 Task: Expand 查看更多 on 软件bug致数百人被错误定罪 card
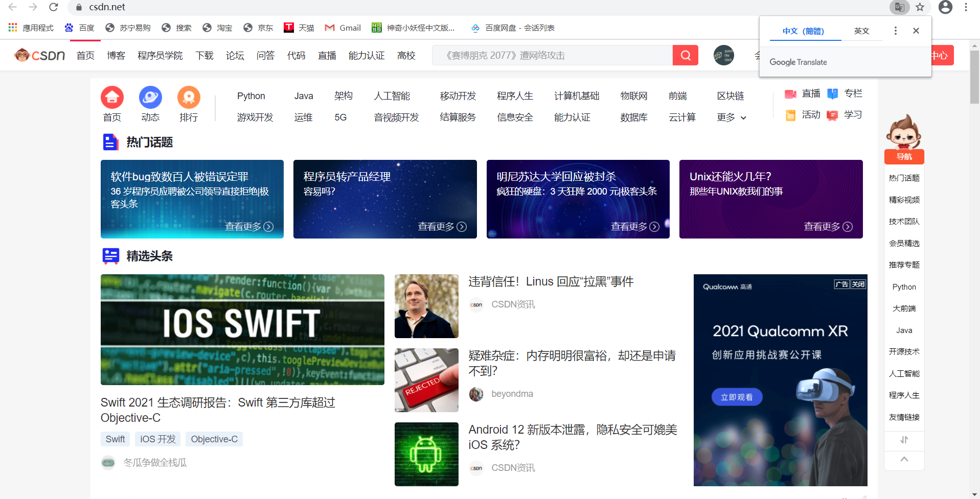click(x=249, y=227)
